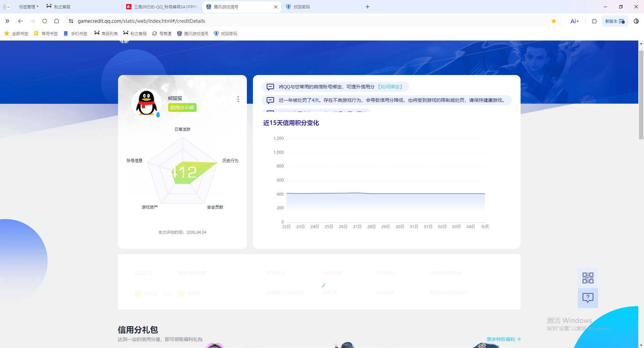Click the 今天 point on chart axis

click(x=485, y=227)
